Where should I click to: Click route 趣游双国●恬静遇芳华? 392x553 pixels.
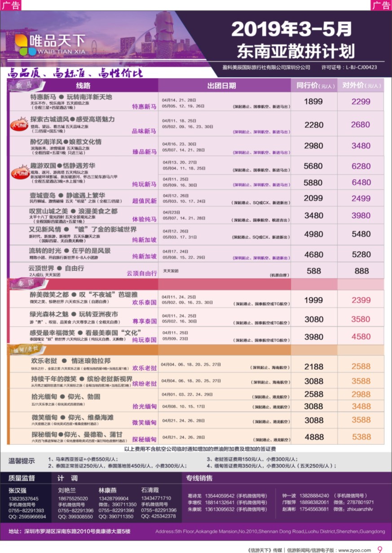(x=62, y=165)
